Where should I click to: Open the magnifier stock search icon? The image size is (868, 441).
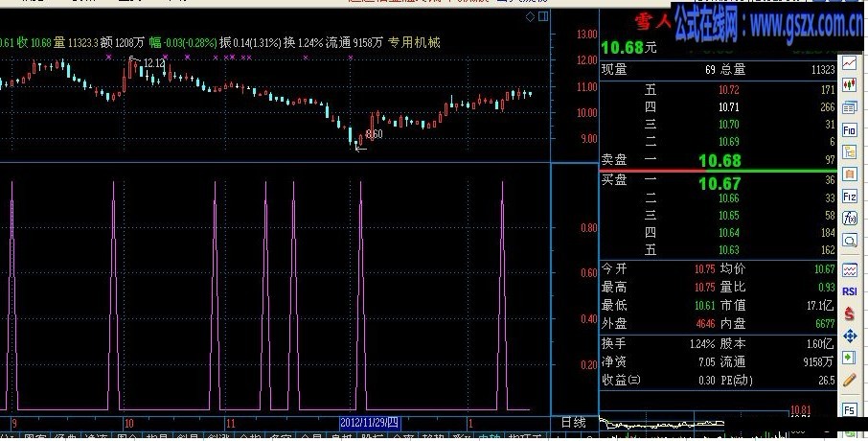tap(849, 241)
